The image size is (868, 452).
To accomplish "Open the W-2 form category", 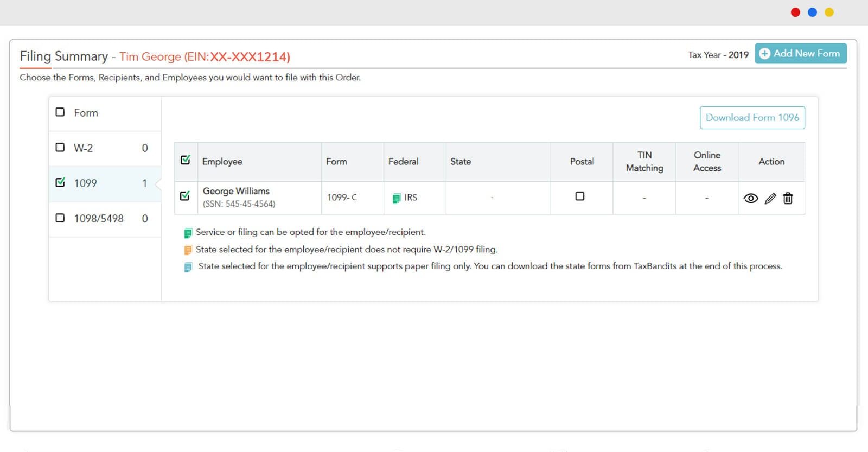I will click(84, 148).
